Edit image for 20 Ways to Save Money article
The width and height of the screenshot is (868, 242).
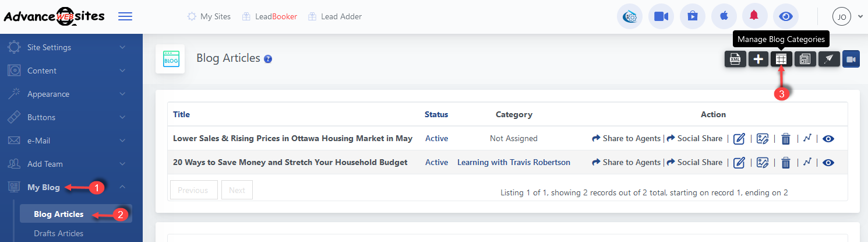(763, 163)
